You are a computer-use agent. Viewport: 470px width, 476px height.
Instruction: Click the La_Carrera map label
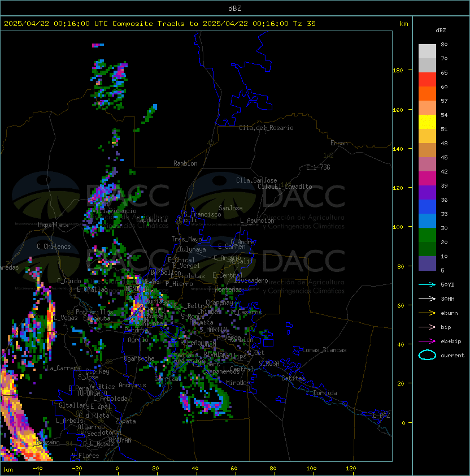pos(63,368)
